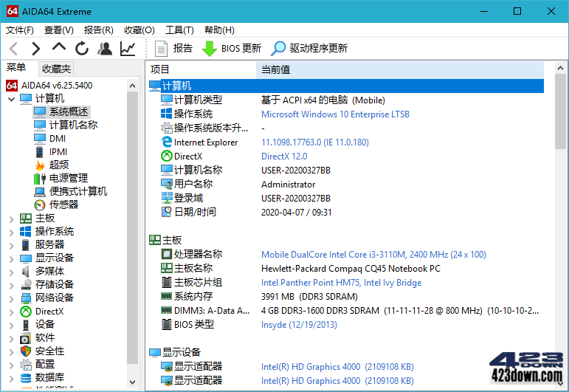
Task: Open the Core i3-3110M processor link
Action: (373, 255)
